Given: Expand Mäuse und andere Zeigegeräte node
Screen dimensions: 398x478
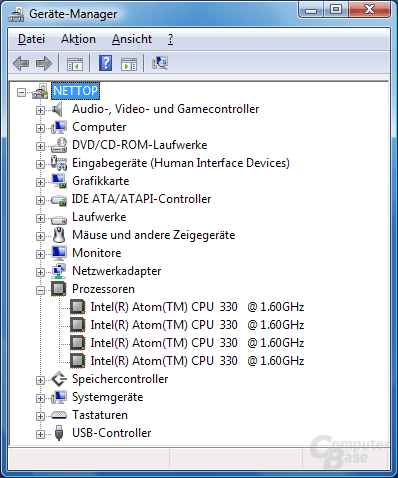Looking at the screenshot, I should tap(40, 236).
